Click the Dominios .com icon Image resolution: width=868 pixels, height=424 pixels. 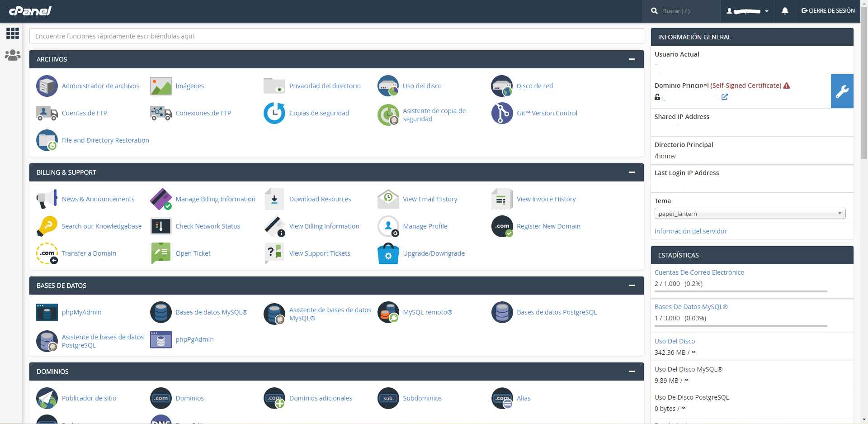[x=161, y=398]
